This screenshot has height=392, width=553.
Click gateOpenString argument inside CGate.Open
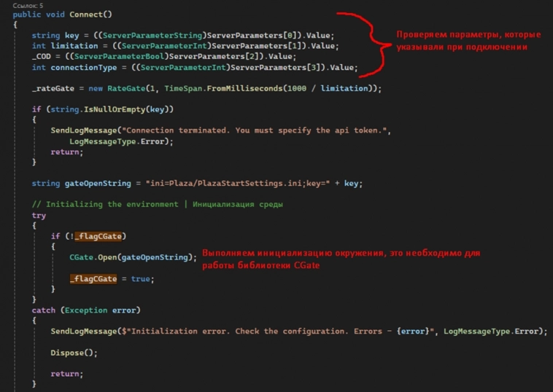tap(155, 257)
